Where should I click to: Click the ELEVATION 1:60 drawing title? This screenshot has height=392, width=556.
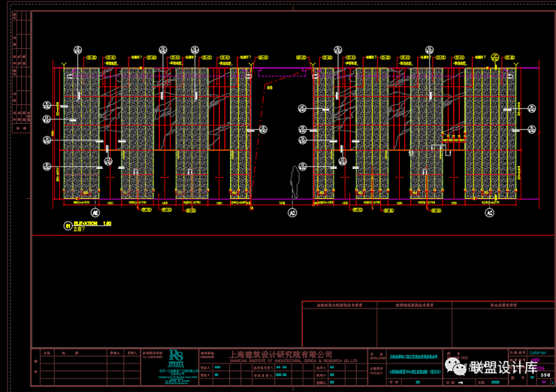pyautogui.click(x=92, y=224)
